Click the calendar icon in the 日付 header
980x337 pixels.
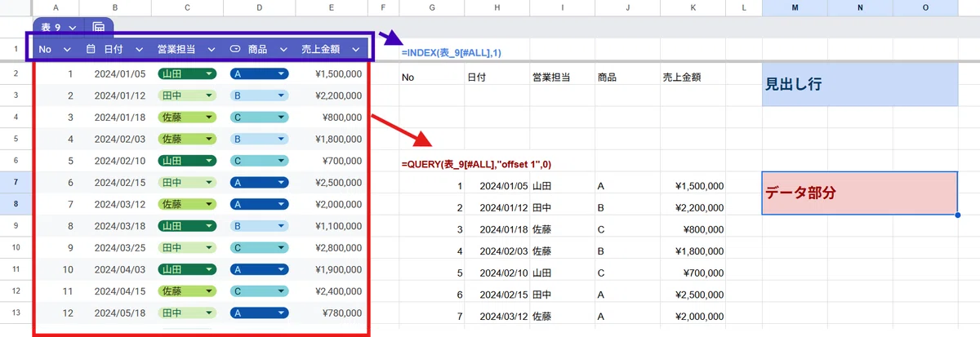point(91,49)
